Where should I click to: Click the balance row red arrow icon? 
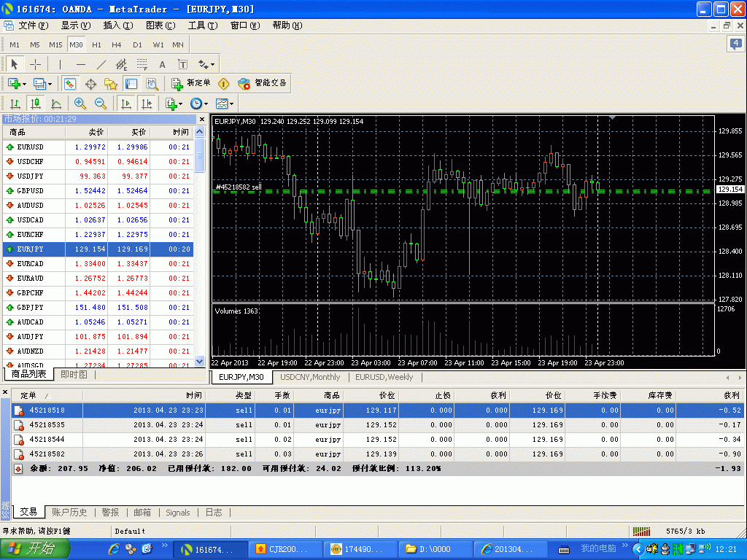(x=18, y=469)
